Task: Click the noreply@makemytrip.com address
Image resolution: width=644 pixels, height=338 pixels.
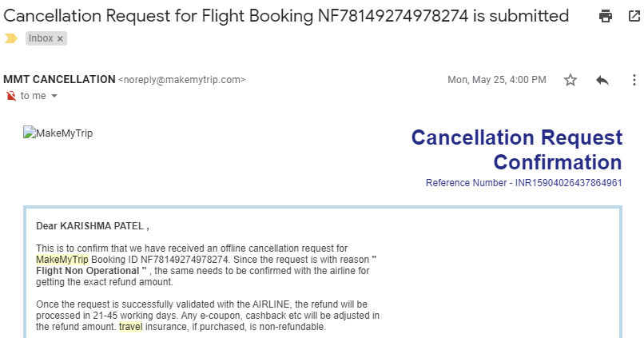Action: coord(182,80)
